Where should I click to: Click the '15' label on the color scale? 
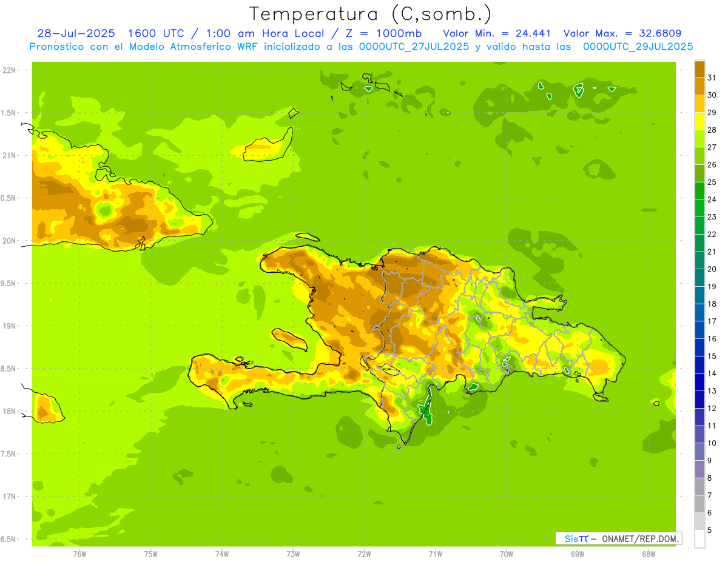click(x=712, y=356)
